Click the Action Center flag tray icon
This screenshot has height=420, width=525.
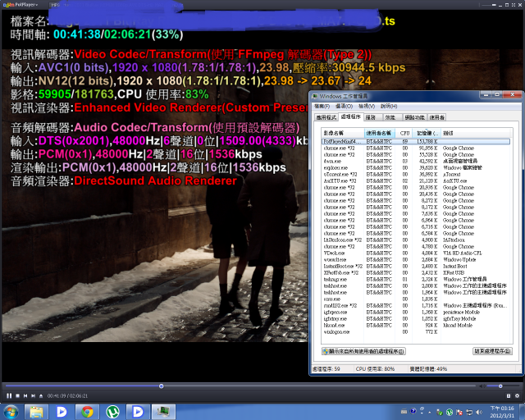459,413
